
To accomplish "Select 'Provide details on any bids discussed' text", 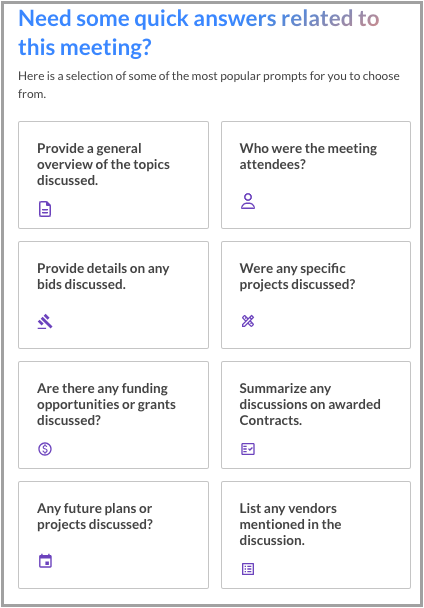I will 103,276.
